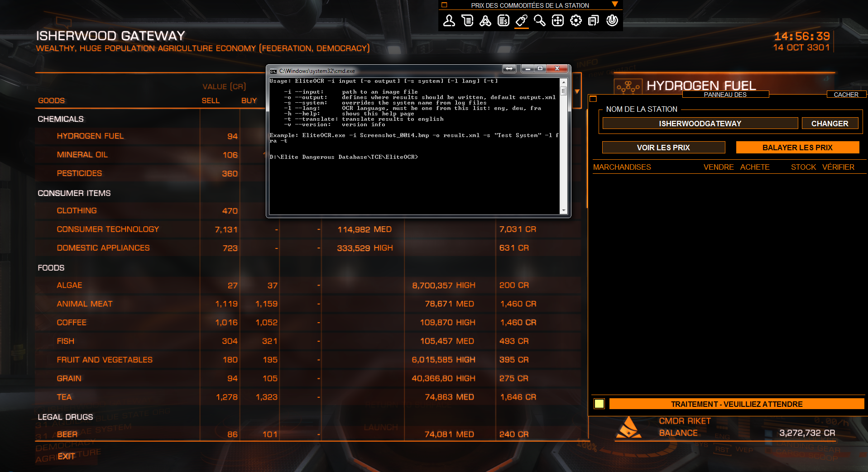The width and height of the screenshot is (868, 472).
Task: Select the triangular nodes route icon
Action: [x=485, y=20]
